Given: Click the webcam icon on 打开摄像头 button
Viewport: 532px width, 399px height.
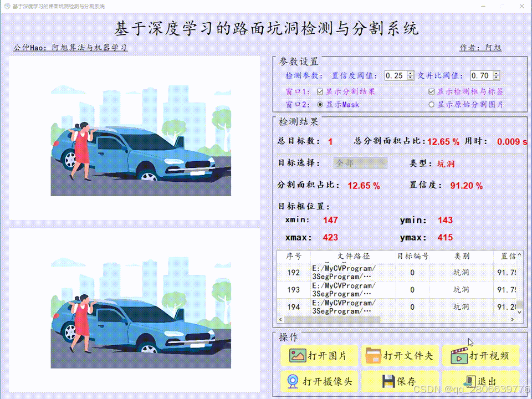Looking at the screenshot, I should tap(292, 381).
